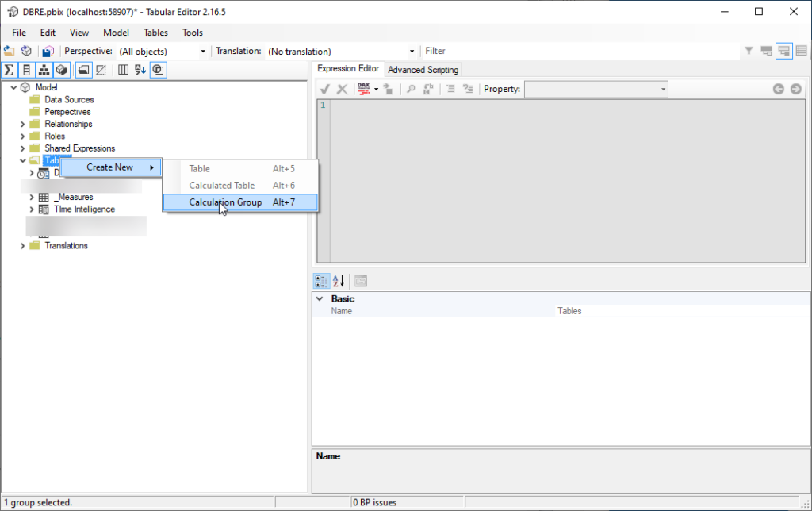
Task: Click inside the expression editor area
Action: 567,181
